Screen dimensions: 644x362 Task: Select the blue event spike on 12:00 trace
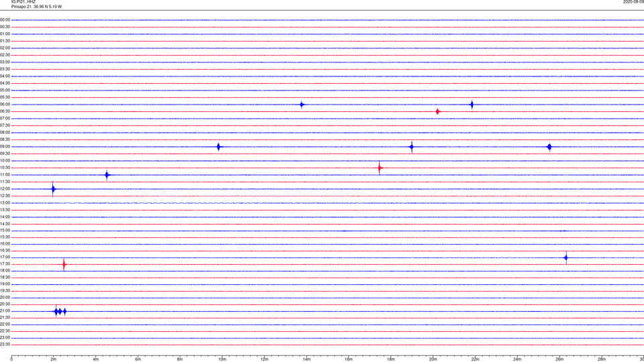click(x=53, y=189)
